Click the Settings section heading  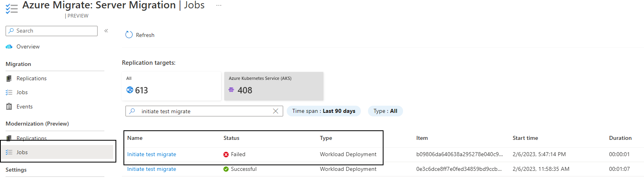pos(16,170)
